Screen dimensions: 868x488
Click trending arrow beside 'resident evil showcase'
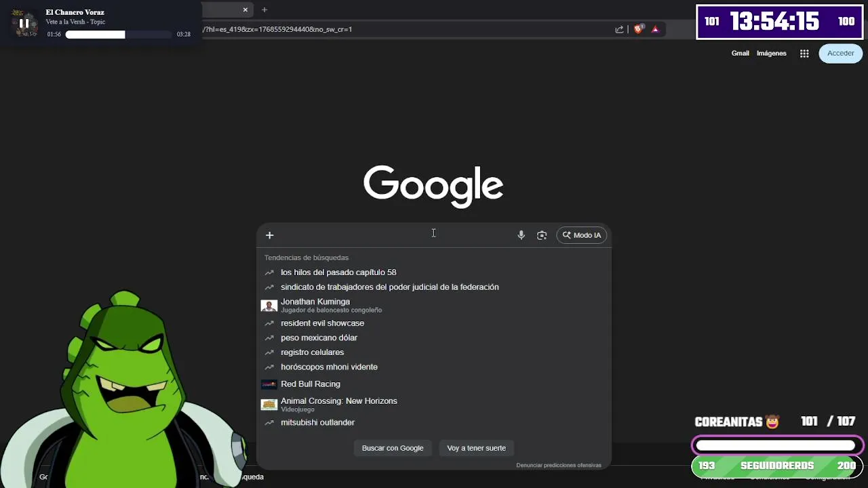(269, 323)
